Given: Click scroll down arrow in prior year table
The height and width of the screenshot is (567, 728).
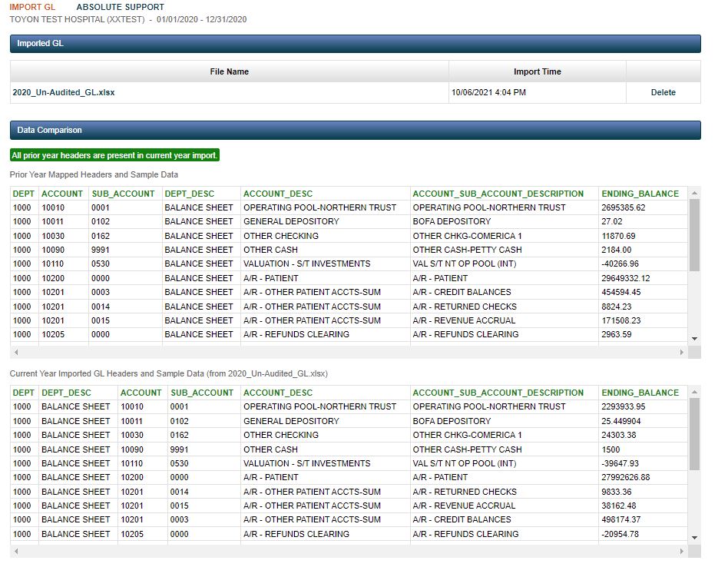Looking at the screenshot, I should tap(694, 339).
